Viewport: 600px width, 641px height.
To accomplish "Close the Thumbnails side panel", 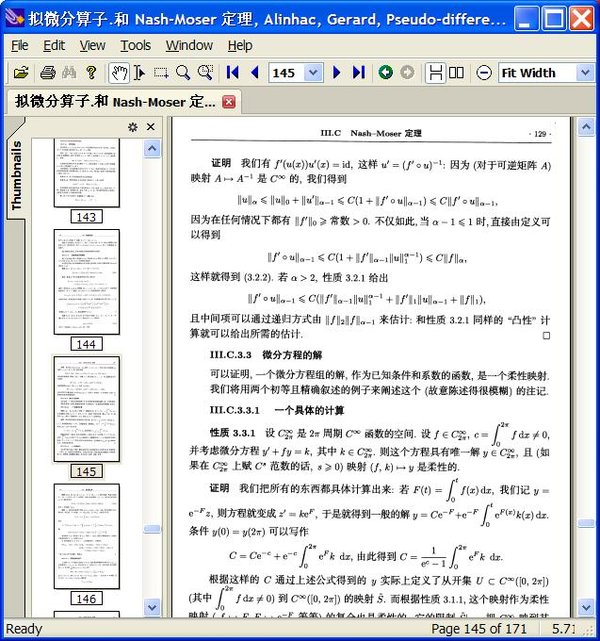I will pyautogui.click(x=151, y=127).
